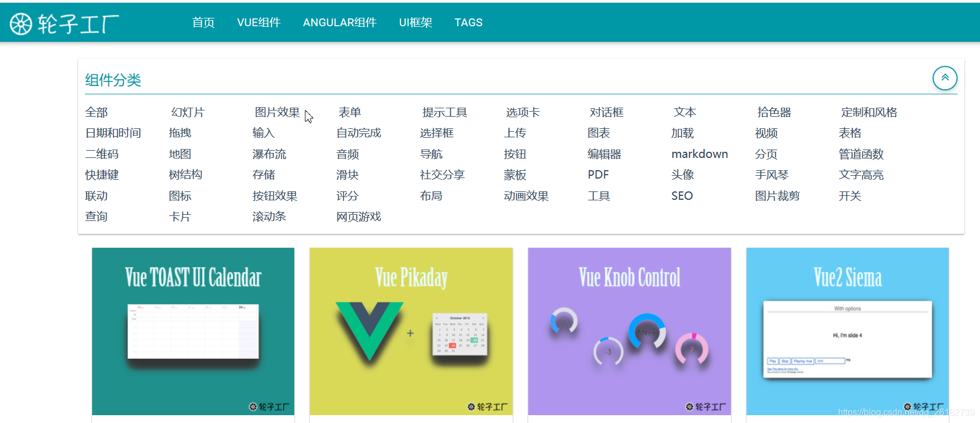
Task: Open the 地图 category
Action: (180, 154)
